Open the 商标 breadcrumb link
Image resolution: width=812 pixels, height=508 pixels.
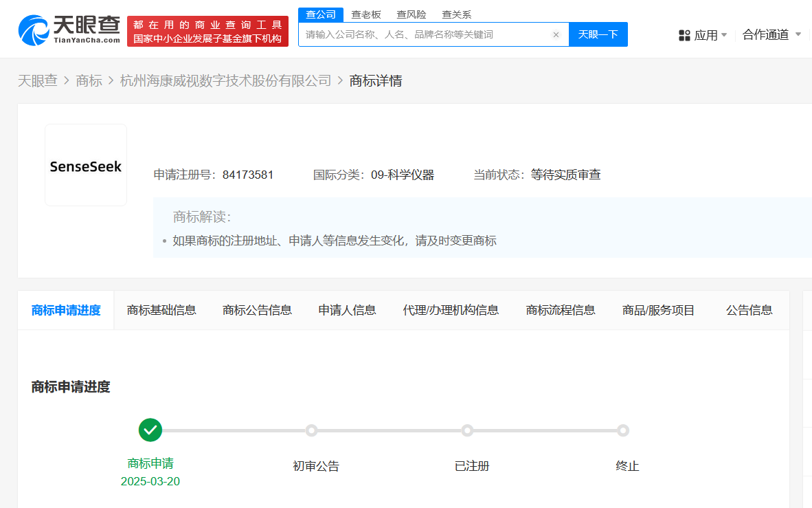(89, 81)
